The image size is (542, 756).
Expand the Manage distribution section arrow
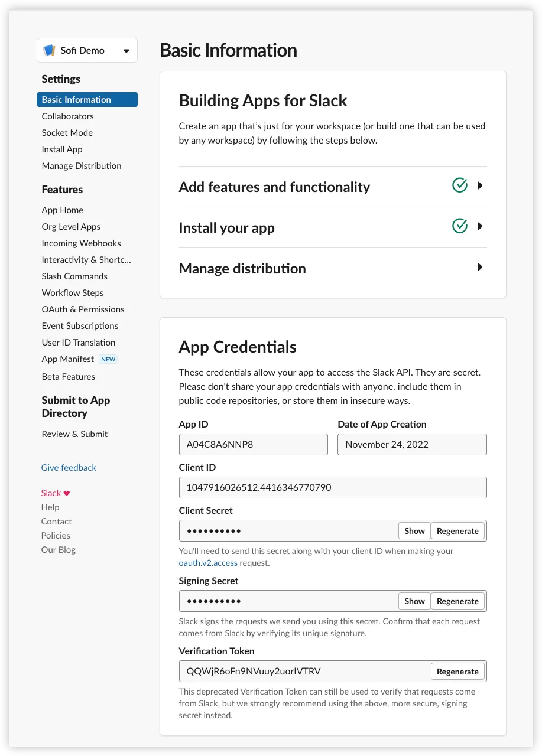pyautogui.click(x=480, y=267)
